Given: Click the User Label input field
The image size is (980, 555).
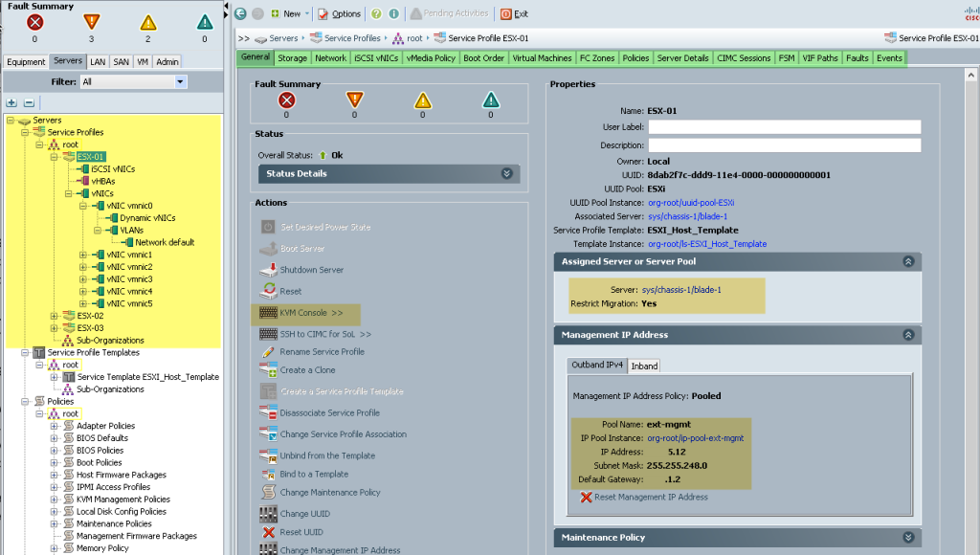Looking at the screenshot, I should [x=785, y=127].
